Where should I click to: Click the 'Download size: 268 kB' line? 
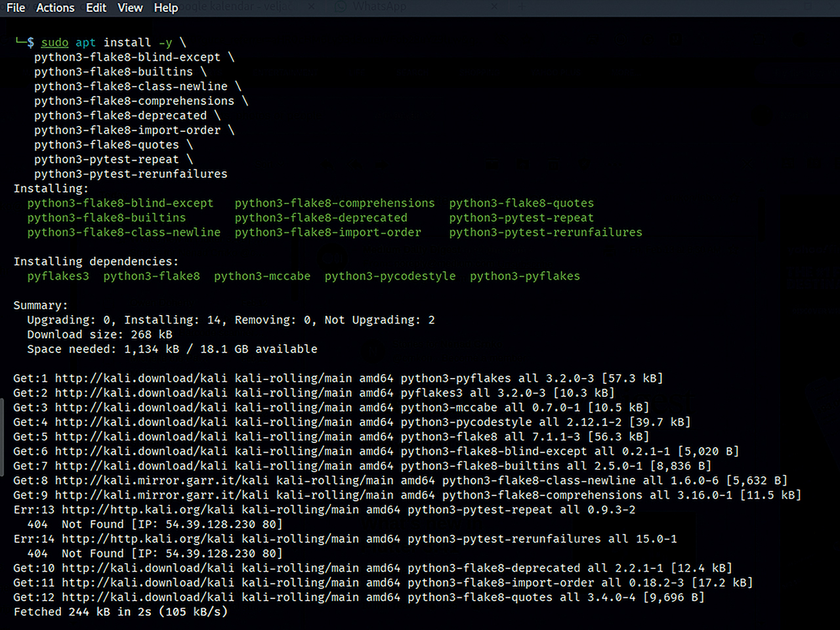point(100,335)
